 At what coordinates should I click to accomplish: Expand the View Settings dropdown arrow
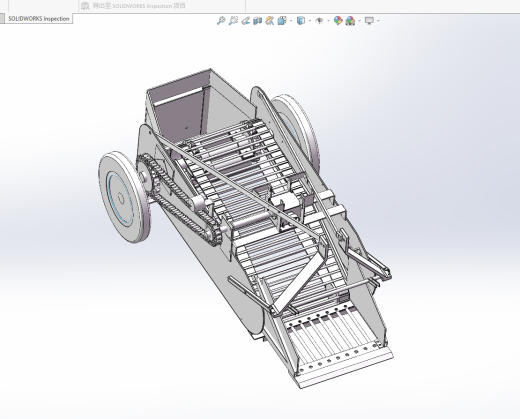coord(378,21)
